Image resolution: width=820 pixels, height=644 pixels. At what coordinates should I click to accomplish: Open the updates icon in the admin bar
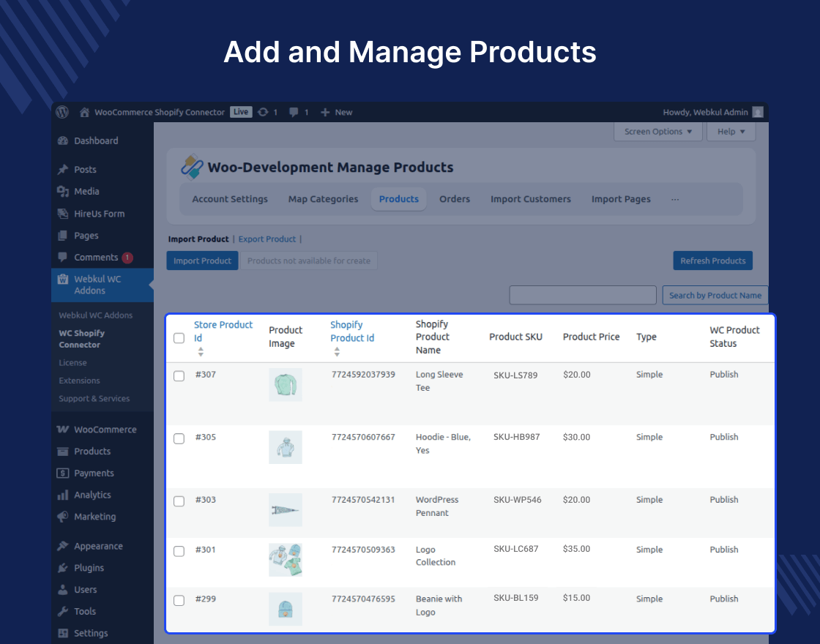(x=263, y=112)
